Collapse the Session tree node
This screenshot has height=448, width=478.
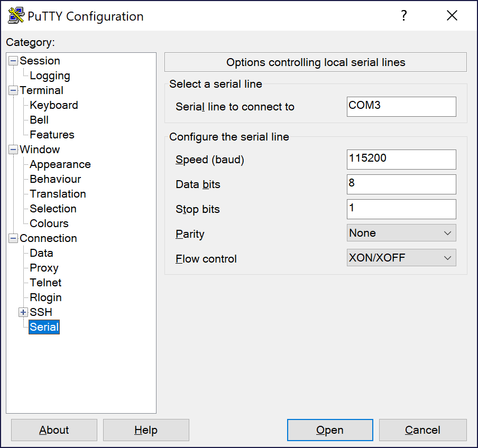[13, 61]
